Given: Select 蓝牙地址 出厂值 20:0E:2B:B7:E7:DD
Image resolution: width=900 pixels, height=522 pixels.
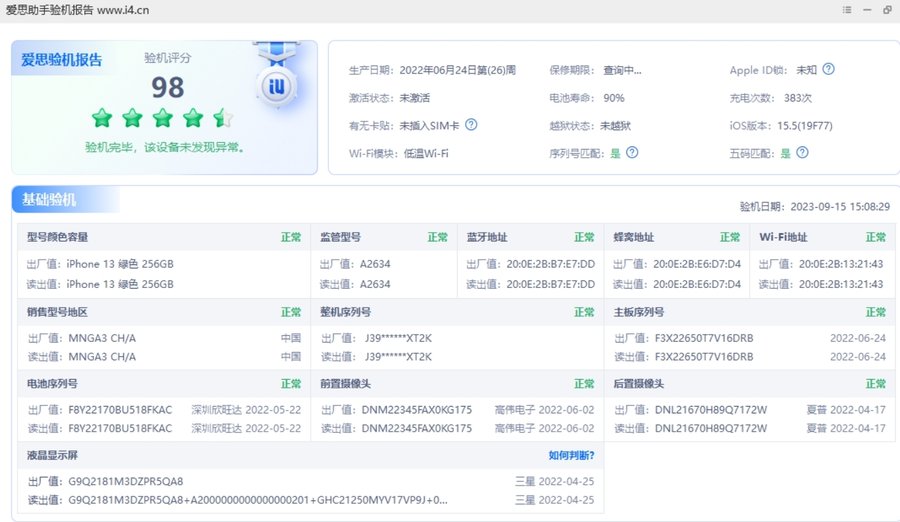Looking at the screenshot, I should coord(550,264).
